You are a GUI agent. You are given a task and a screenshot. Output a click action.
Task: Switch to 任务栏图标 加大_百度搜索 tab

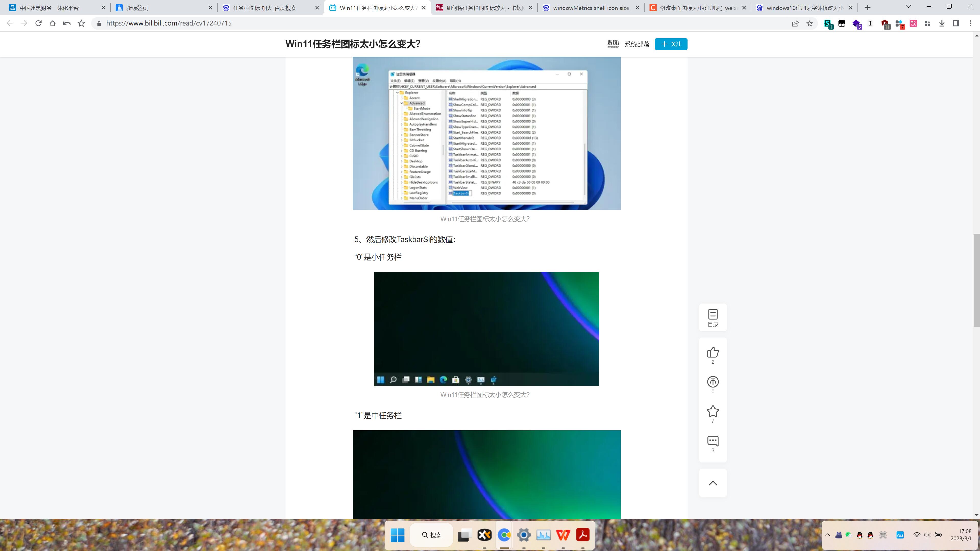coord(264,8)
